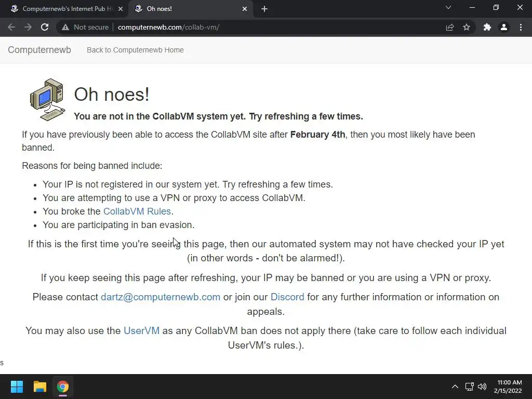Click 'You are participating in ban evasion.' bullet
The width and height of the screenshot is (532, 399).
(x=118, y=225)
